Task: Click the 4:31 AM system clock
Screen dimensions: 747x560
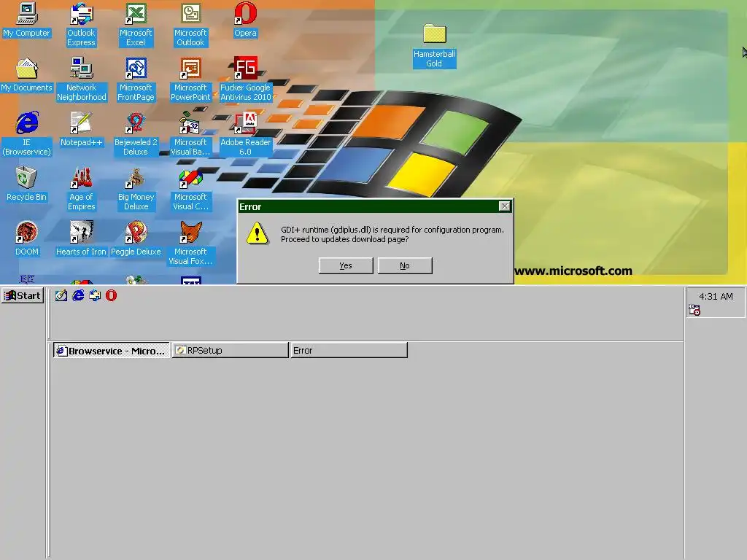Action: pyautogui.click(x=716, y=296)
